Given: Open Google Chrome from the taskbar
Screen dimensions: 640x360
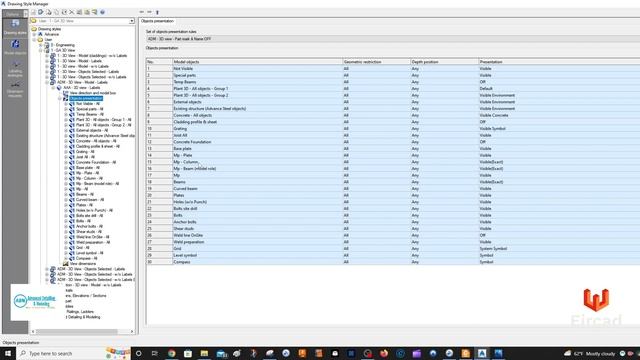Looking at the screenshot, I should (x=171, y=353).
